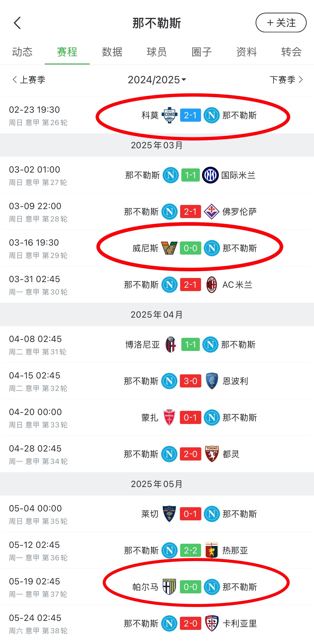The width and height of the screenshot is (314, 644).
Task: Switch to the 数据 tab
Action: click(112, 52)
